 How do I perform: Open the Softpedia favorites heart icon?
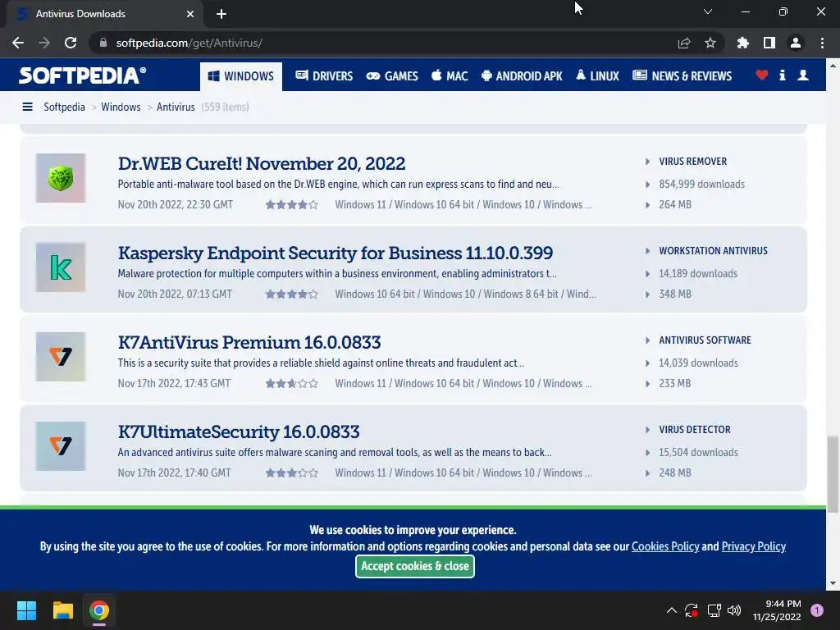tap(762, 75)
